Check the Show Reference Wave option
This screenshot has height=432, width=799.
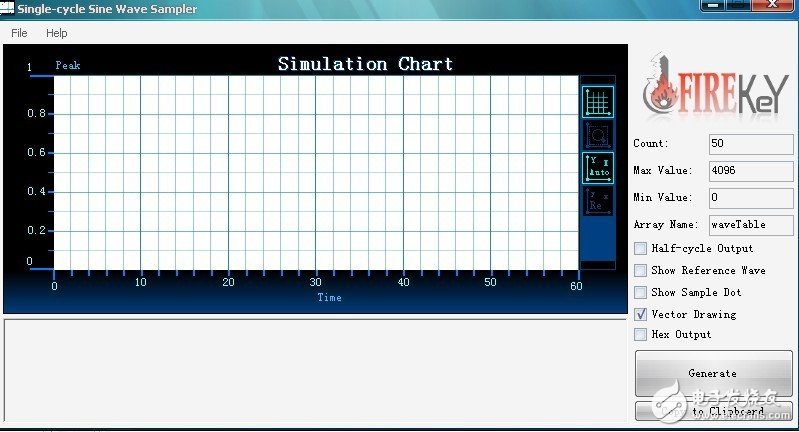pyautogui.click(x=640, y=270)
